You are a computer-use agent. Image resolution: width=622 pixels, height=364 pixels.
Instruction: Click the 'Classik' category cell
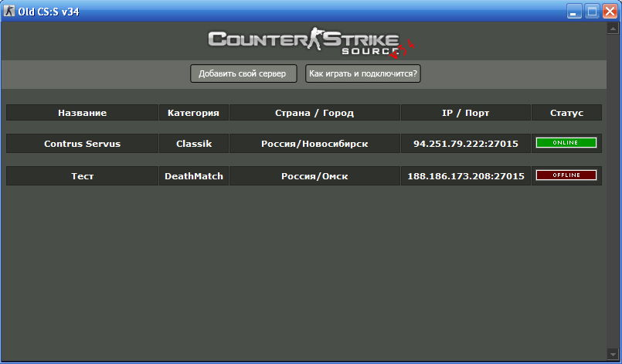pyautogui.click(x=194, y=144)
